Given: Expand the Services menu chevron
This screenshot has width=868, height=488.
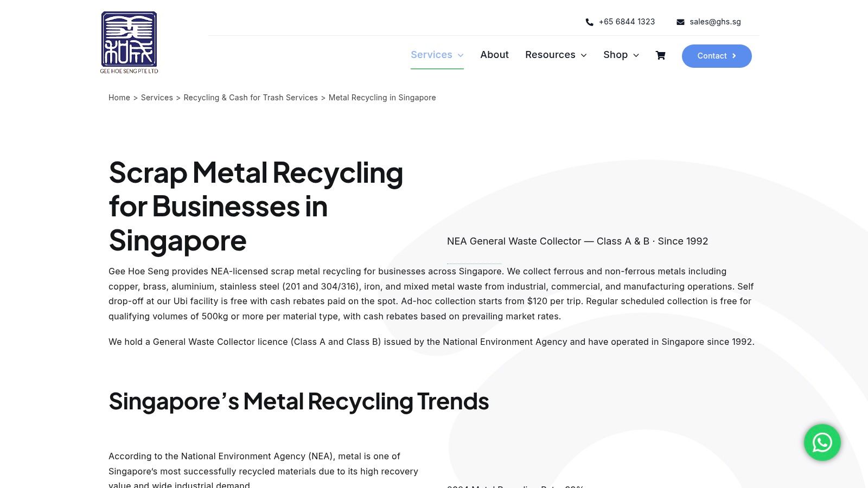Looking at the screenshot, I should [x=461, y=55].
